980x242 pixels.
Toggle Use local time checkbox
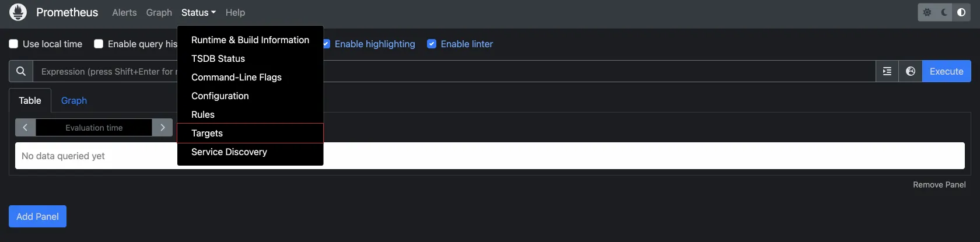[x=13, y=44]
